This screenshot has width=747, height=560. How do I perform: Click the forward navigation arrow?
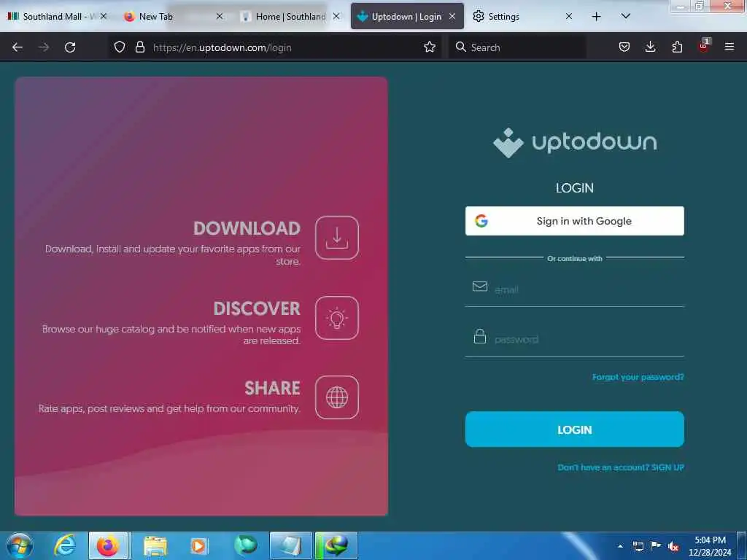pos(44,47)
